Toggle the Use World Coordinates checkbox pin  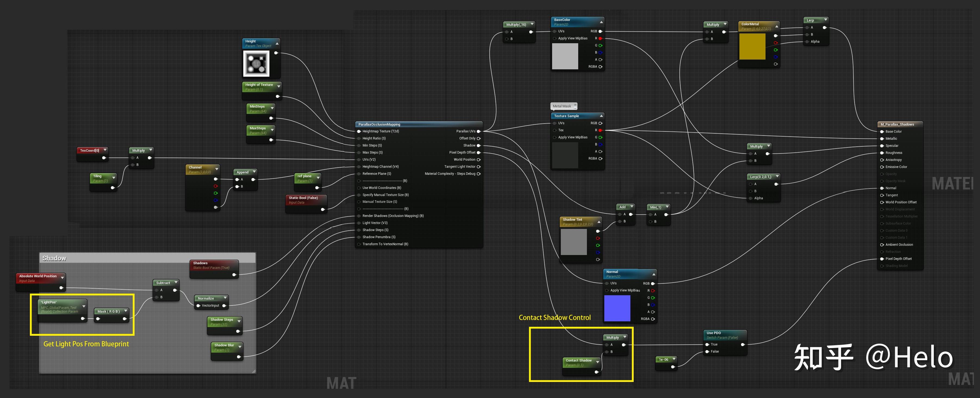(358, 188)
